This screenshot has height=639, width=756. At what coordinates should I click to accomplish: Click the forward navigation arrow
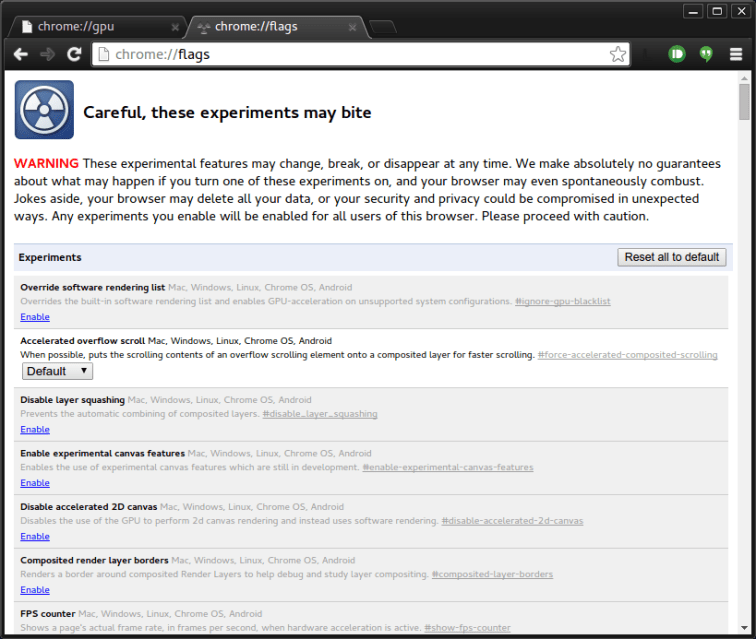pyautogui.click(x=47, y=54)
